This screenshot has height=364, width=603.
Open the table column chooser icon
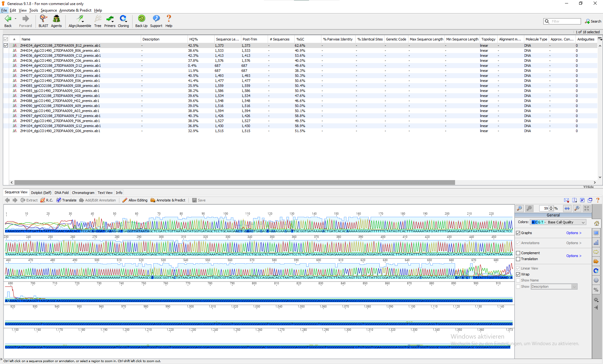point(600,39)
